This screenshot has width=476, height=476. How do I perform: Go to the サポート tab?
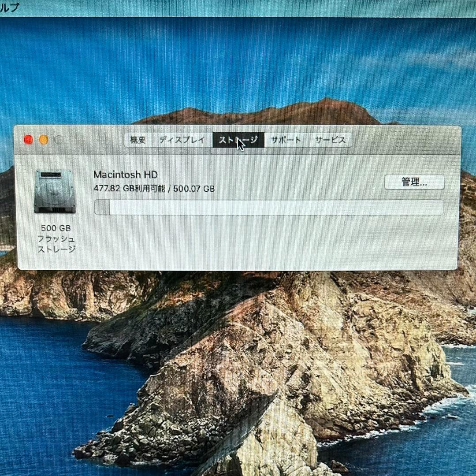(286, 140)
